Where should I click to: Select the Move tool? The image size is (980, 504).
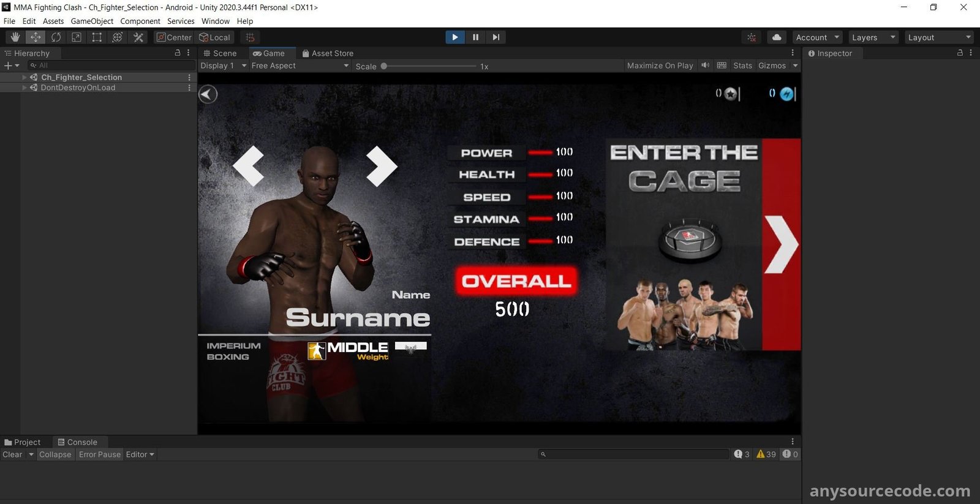[36, 37]
